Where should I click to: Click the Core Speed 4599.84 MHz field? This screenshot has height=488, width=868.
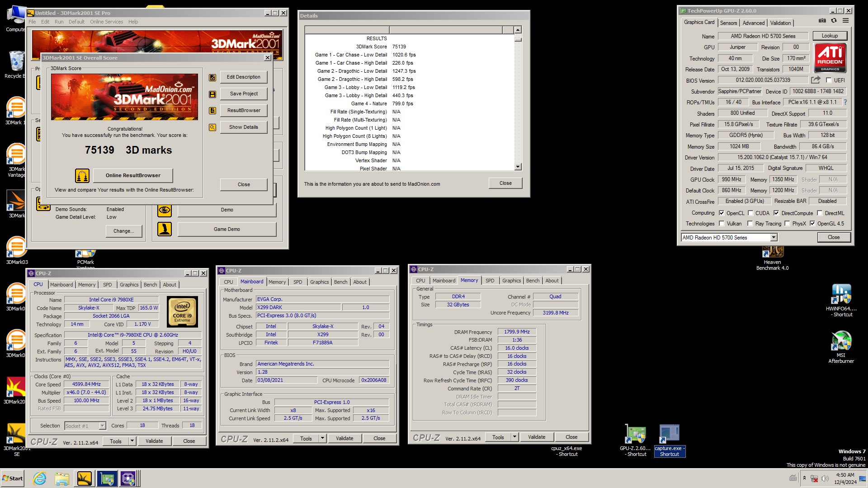tap(87, 385)
